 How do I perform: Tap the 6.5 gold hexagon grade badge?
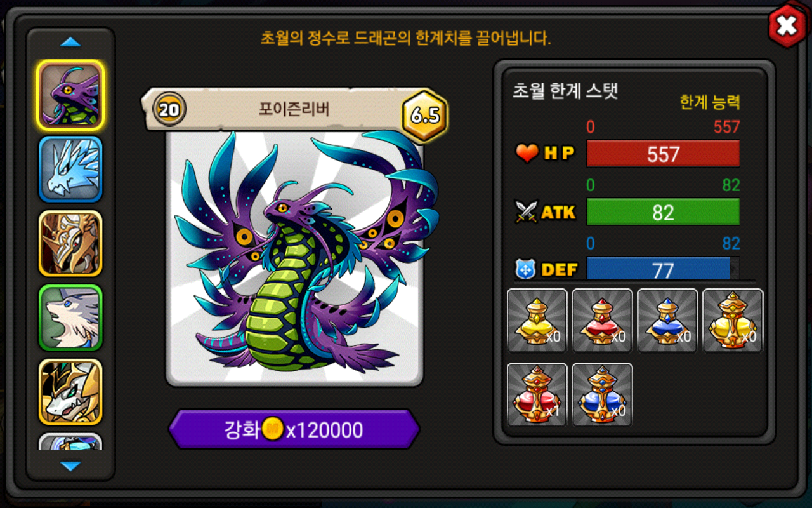pos(425,115)
